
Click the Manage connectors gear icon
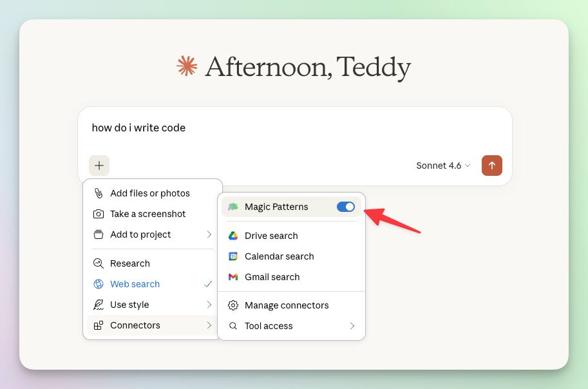[x=233, y=305]
